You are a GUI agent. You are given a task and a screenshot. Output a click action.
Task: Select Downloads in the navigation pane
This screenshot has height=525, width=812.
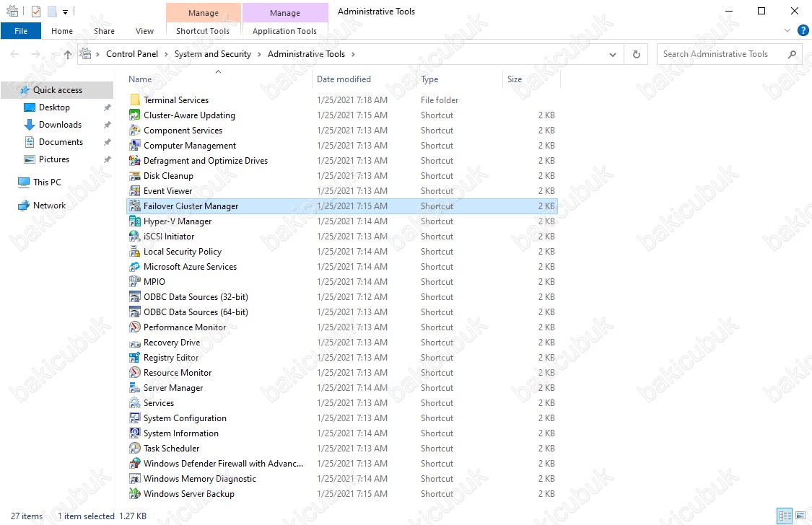click(x=60, y=125)
